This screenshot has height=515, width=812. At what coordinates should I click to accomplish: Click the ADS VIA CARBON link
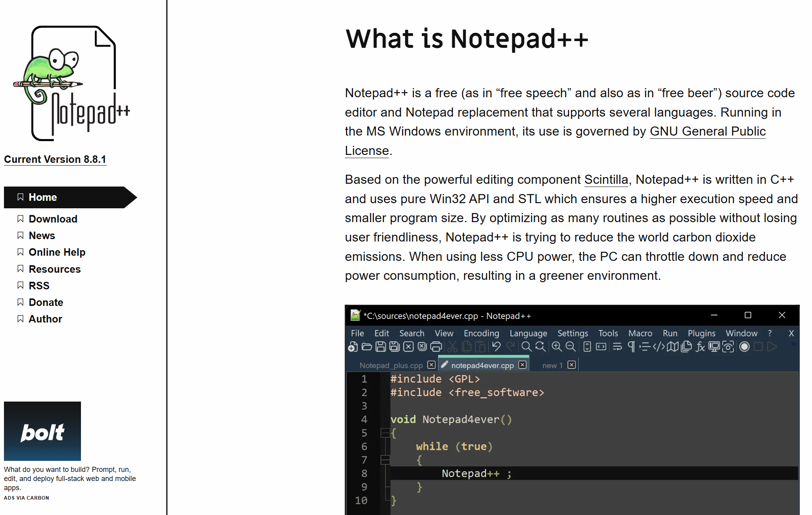point(26,498)
